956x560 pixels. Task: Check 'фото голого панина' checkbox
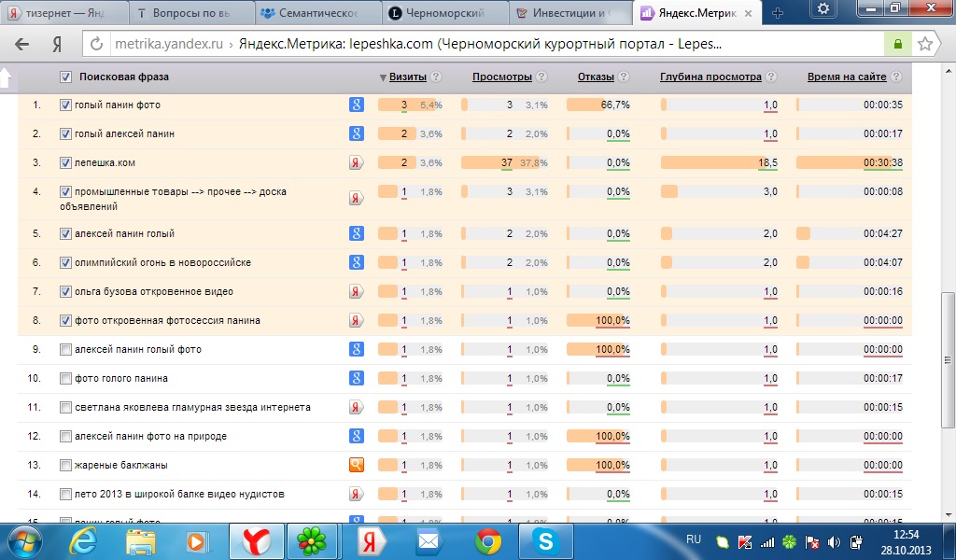(x=65, y=378)
